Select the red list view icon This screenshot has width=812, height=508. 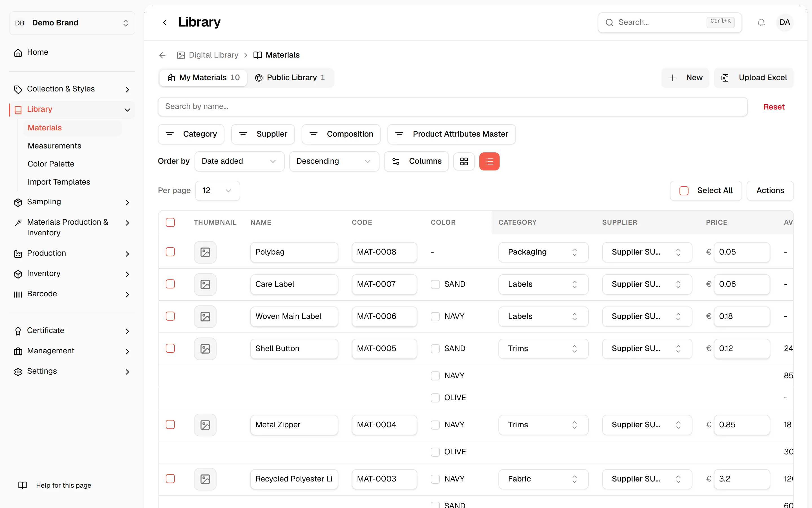pos(489,162)
